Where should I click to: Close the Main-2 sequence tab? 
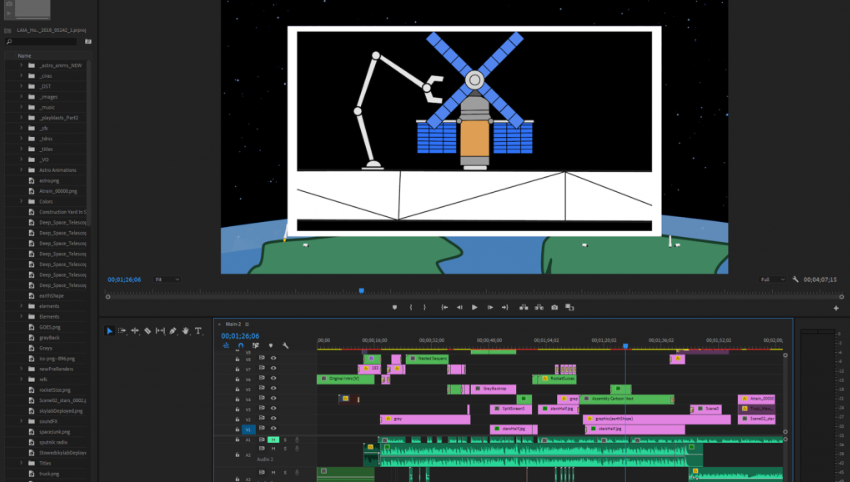(x=220, y=324)
